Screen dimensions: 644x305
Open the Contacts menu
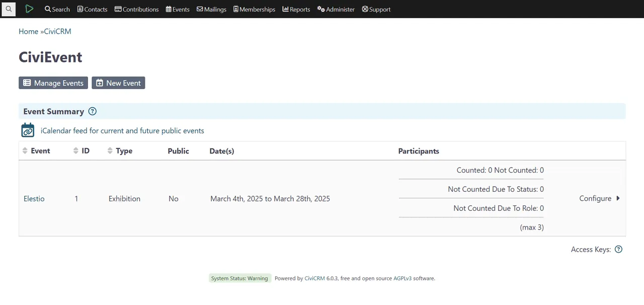click(92, 9)
